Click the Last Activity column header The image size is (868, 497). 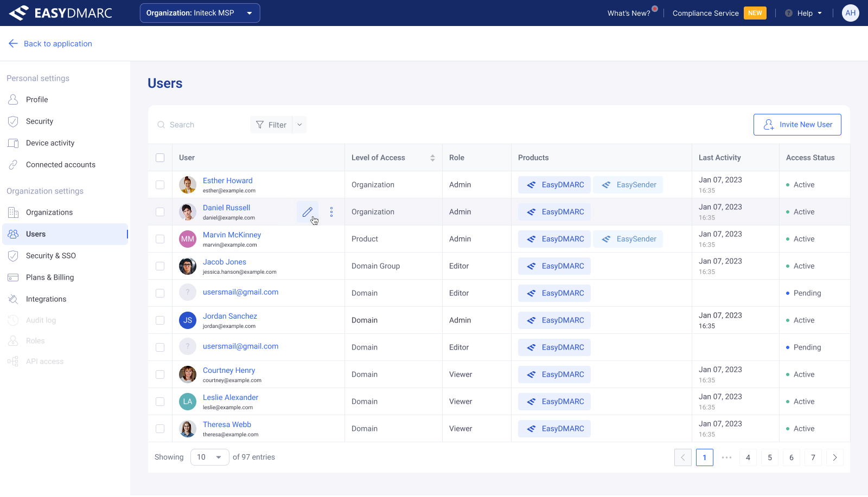coord(720,158)
